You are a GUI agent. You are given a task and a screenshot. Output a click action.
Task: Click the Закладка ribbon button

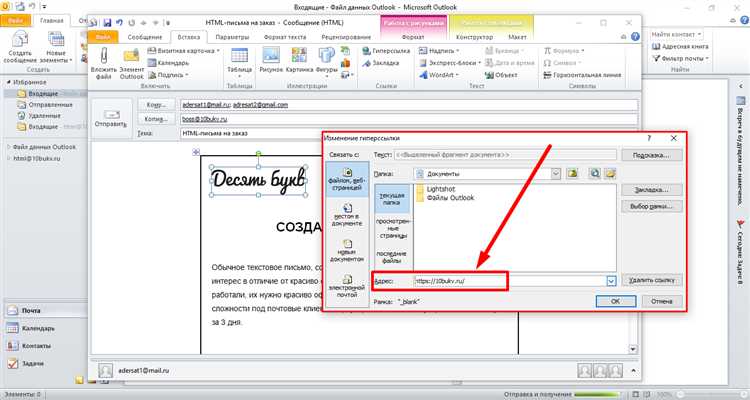(x=381, y=63)
